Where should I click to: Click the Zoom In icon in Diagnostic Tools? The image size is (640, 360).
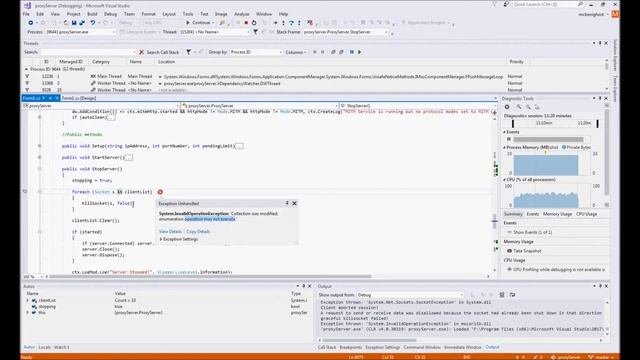(x=519, y=107)
